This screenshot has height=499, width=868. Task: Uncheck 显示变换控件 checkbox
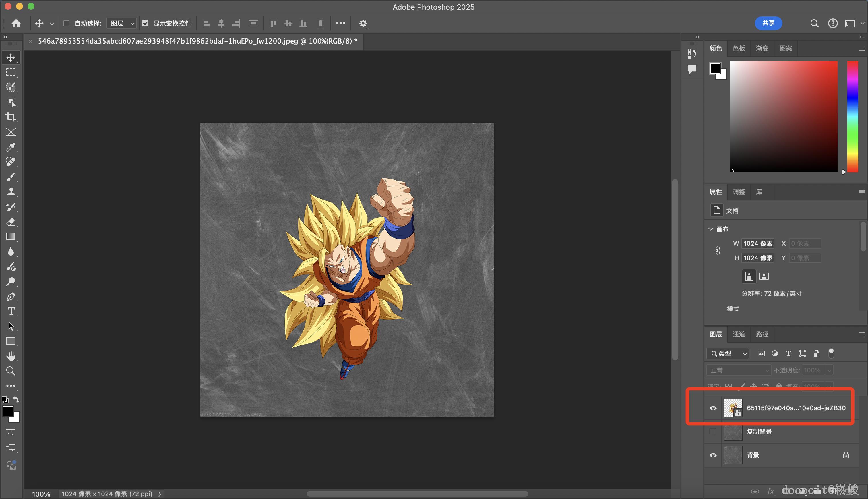[145, 23]
